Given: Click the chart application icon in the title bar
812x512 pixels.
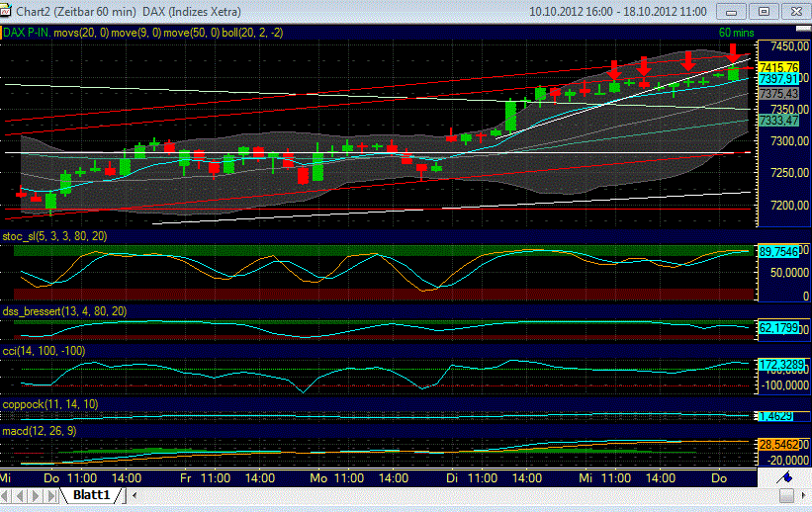Looking at the screenshot, I should click(x=5, y=12).
